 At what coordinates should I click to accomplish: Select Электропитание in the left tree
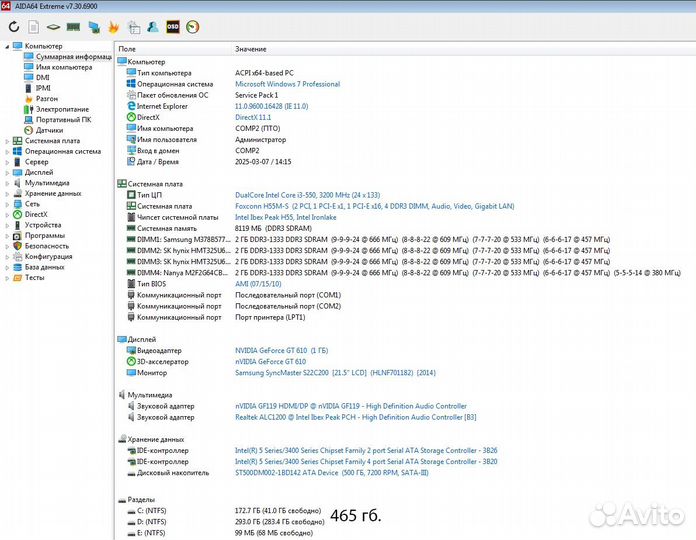pyautogui.click(x=62, y=109)
